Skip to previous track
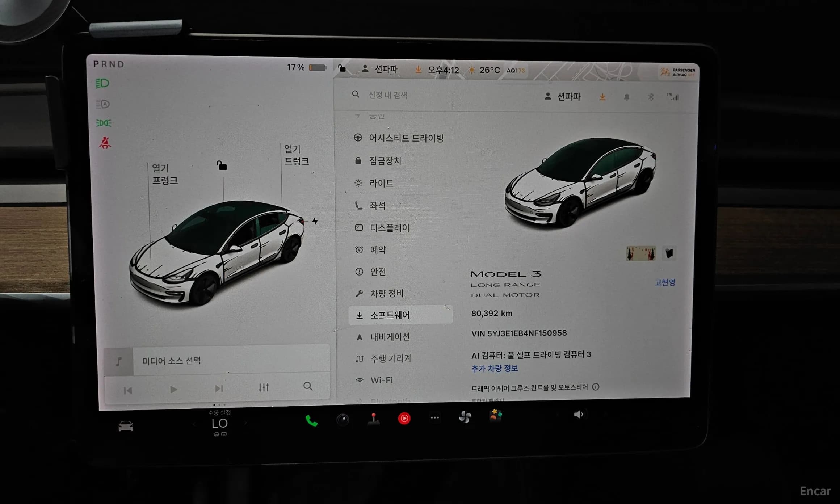The width and height of the screenshot is (840, 504). point(128,391)
